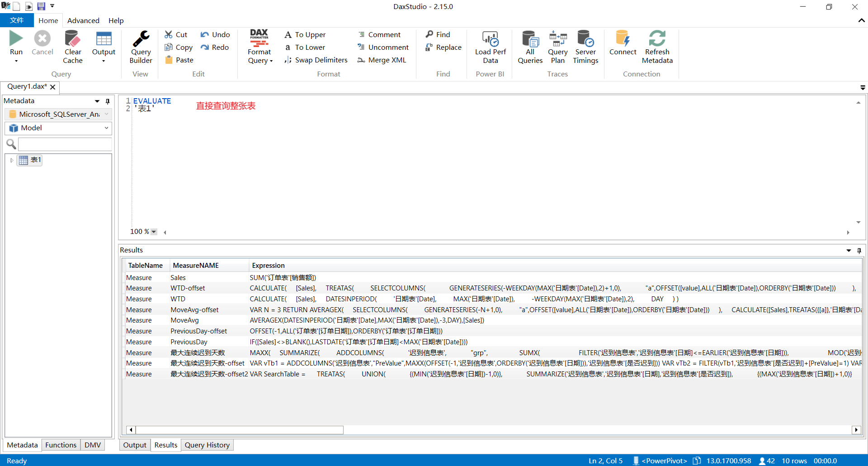Load Power BI Perf Data
Screen dimensions: 868x466
coord(491,47)
